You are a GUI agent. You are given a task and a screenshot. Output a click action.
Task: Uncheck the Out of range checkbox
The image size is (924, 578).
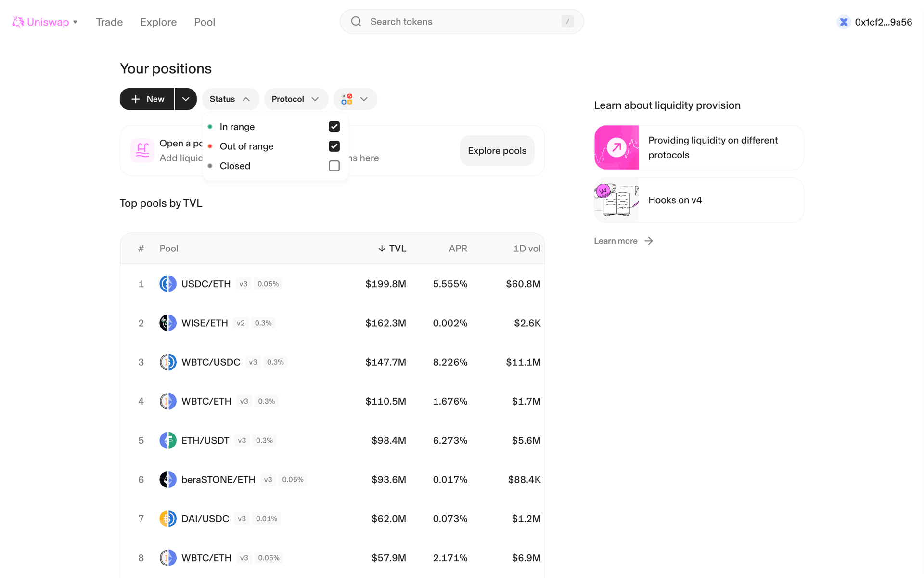(334, 146)
